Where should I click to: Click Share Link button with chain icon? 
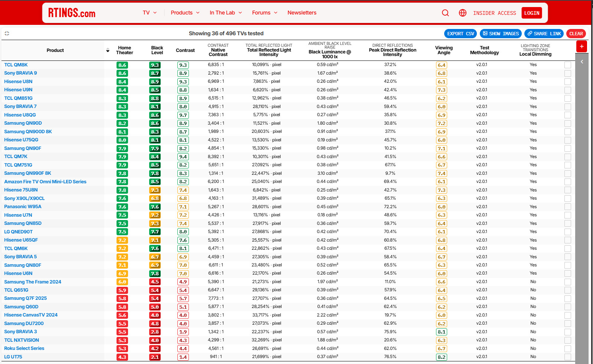click(544, 34)
